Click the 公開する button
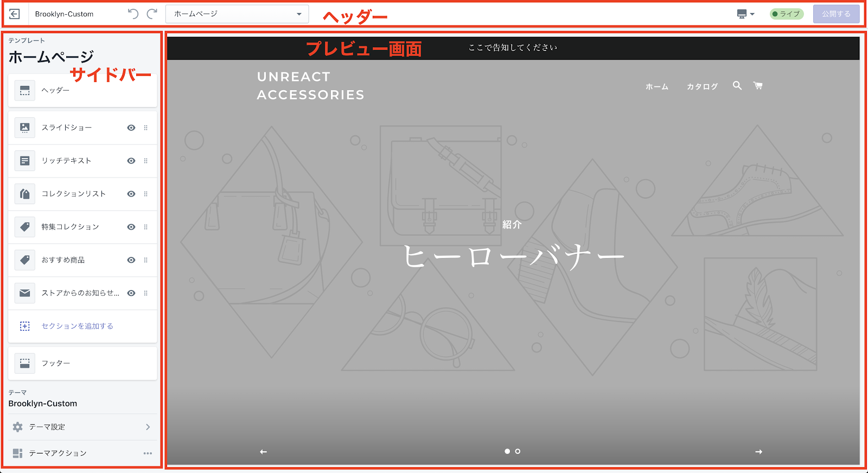This screenshot has width=868, height=473. (x=836, y=14)
